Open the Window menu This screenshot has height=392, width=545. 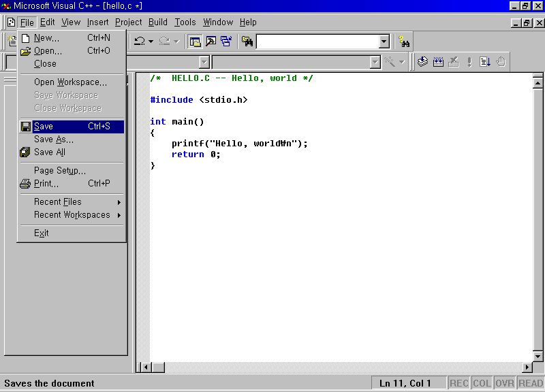point(218,22)
